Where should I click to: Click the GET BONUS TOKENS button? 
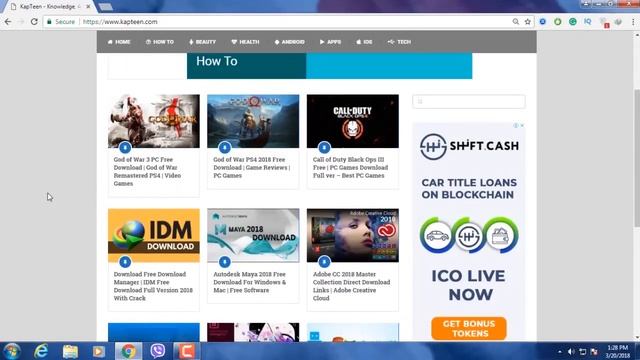(x=469, y=329)
